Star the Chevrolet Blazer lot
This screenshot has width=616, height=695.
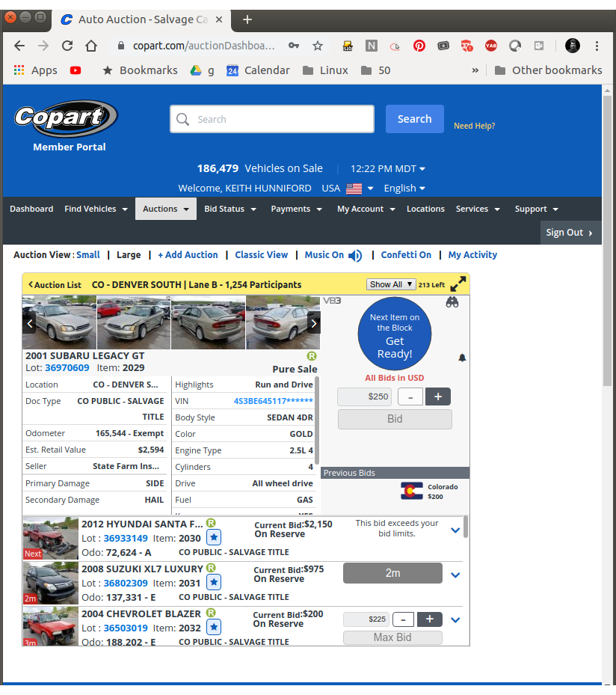point(214,627)
